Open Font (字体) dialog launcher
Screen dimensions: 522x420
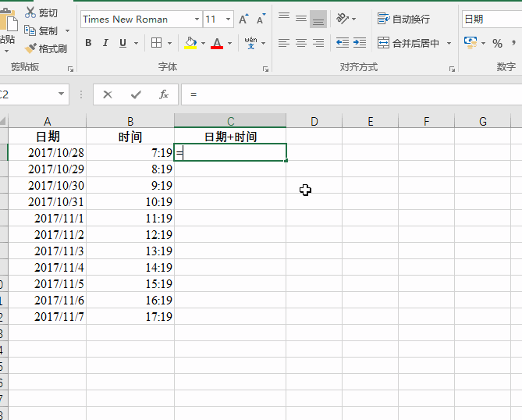(265, 69)
